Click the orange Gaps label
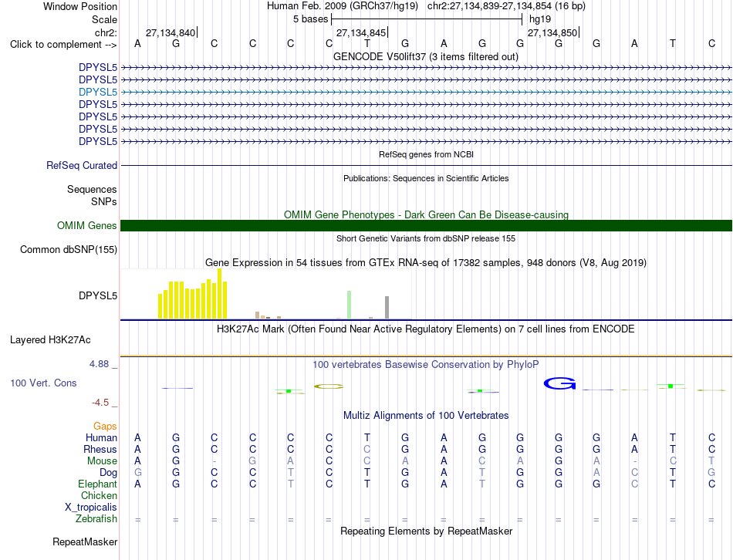This screenshot has height=560, width=733. coord(105,426)
